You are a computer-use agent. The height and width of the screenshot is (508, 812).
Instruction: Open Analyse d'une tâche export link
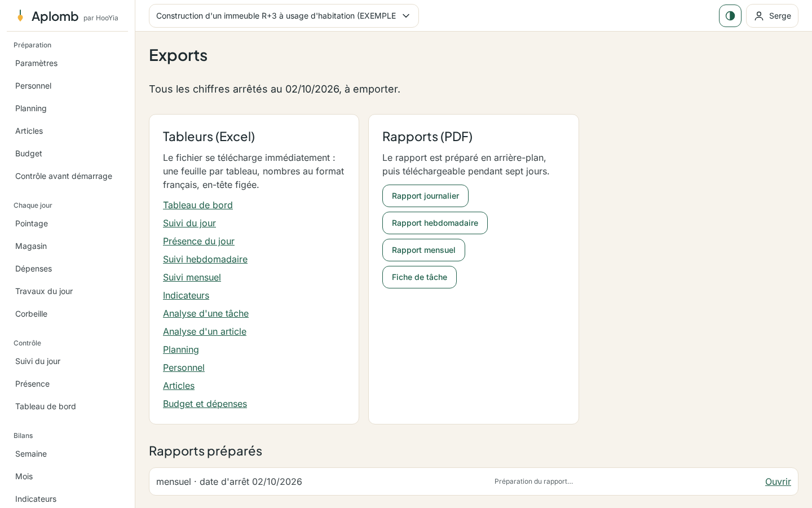pyautogui.click(x=206, y=313)
